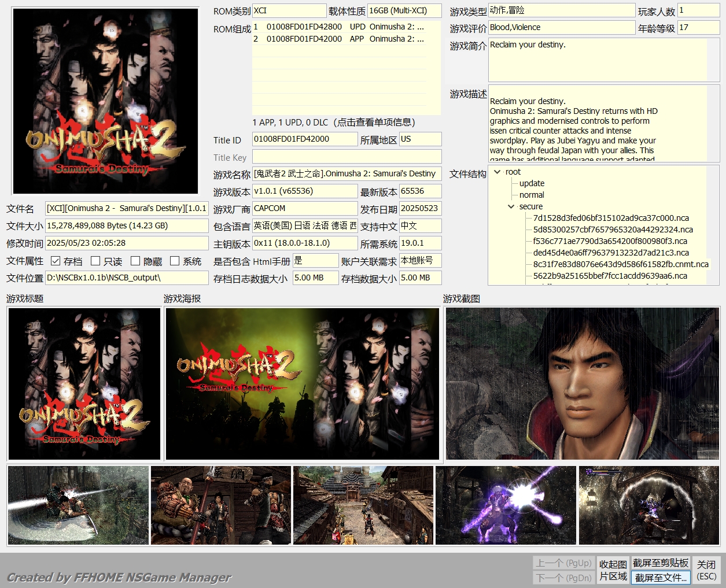
Task: Collapse the root node in file tree
Action: pyautogui.click(x=497, y=172)
